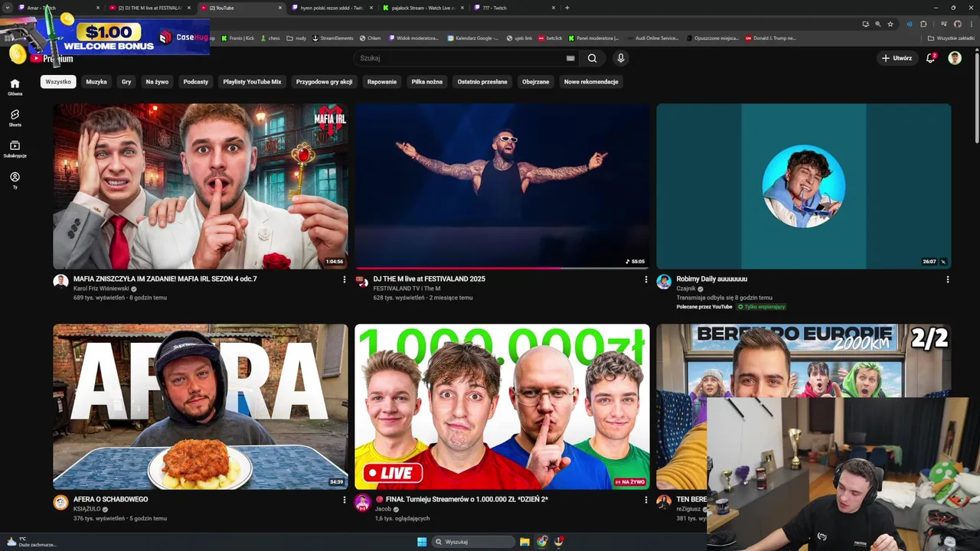
Task: Open the 'chess' bookmark
Action: pyautogui.click(x=270, y=37)
